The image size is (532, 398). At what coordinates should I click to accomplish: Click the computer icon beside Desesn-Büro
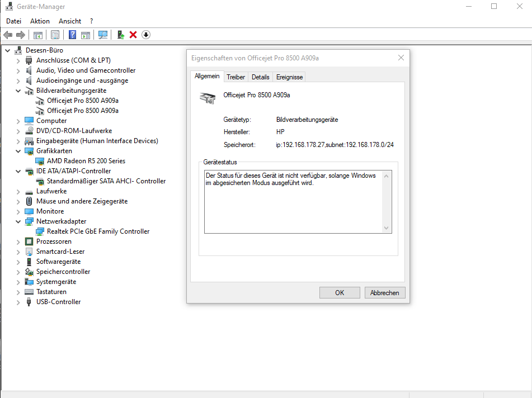(18, 50)
